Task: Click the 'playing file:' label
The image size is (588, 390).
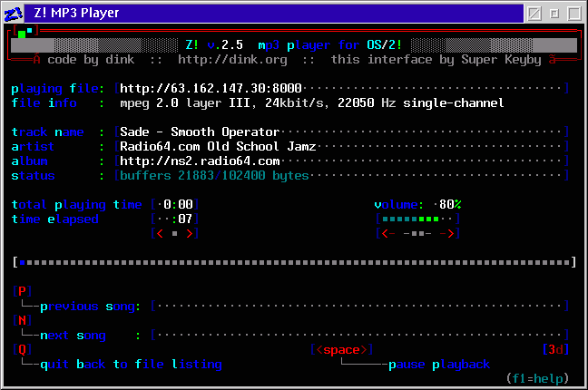Action: pos(58,89)
